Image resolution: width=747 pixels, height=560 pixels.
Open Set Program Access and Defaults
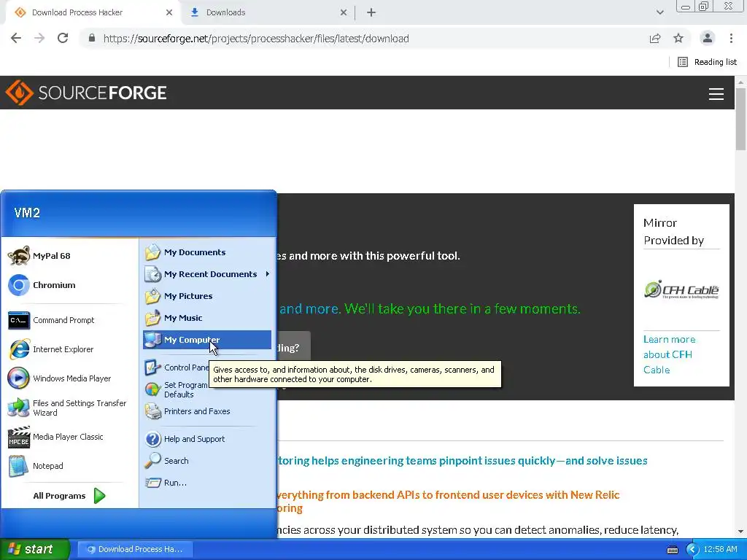[x=177, y=389]
